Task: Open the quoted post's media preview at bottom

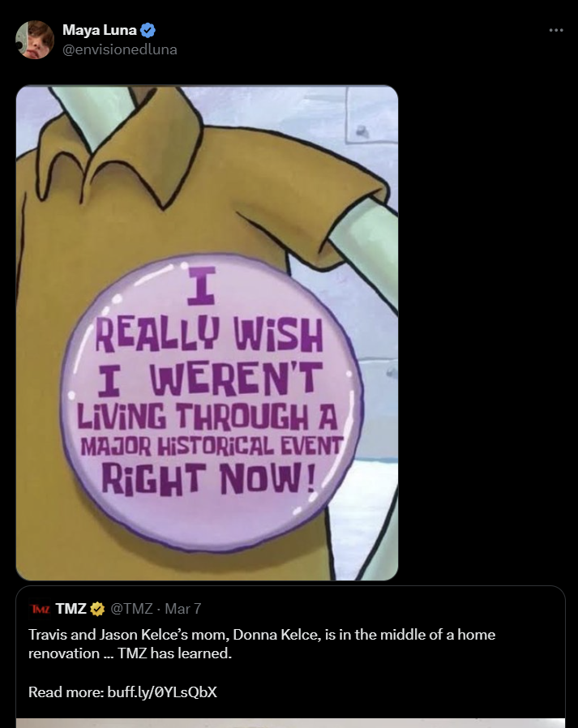Action: pos(290,722)
